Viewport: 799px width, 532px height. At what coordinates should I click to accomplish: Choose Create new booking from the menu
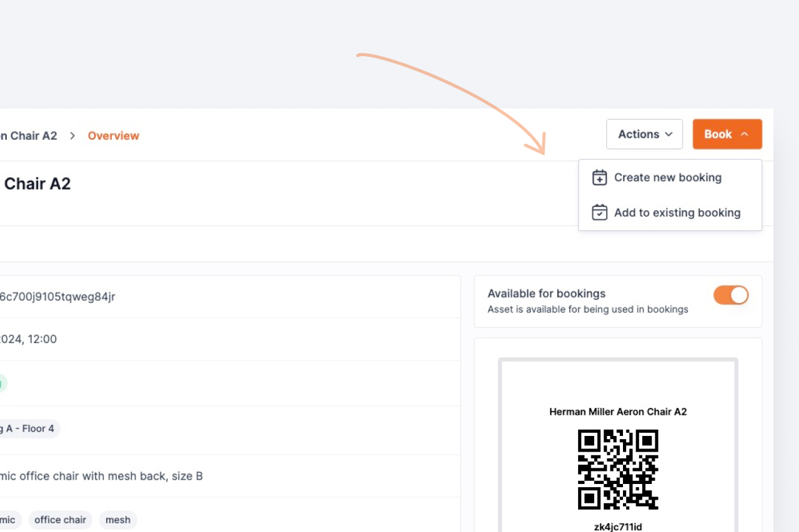pyautogui.click(x=667, y=177)
